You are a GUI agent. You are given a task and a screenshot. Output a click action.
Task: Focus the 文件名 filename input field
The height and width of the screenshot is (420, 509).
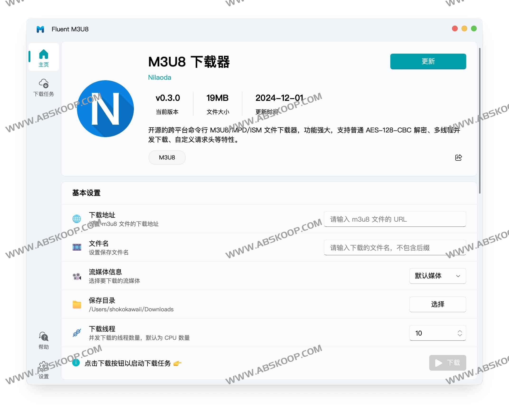395,247
